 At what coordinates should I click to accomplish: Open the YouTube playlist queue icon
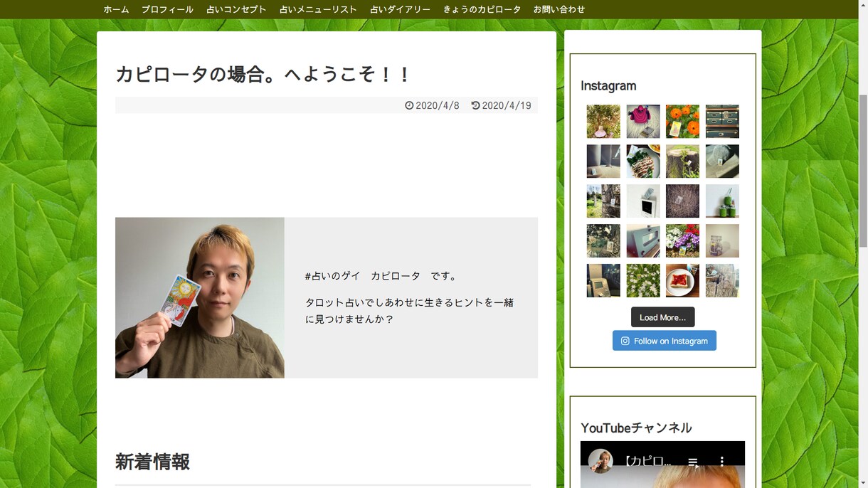[693, 462]
